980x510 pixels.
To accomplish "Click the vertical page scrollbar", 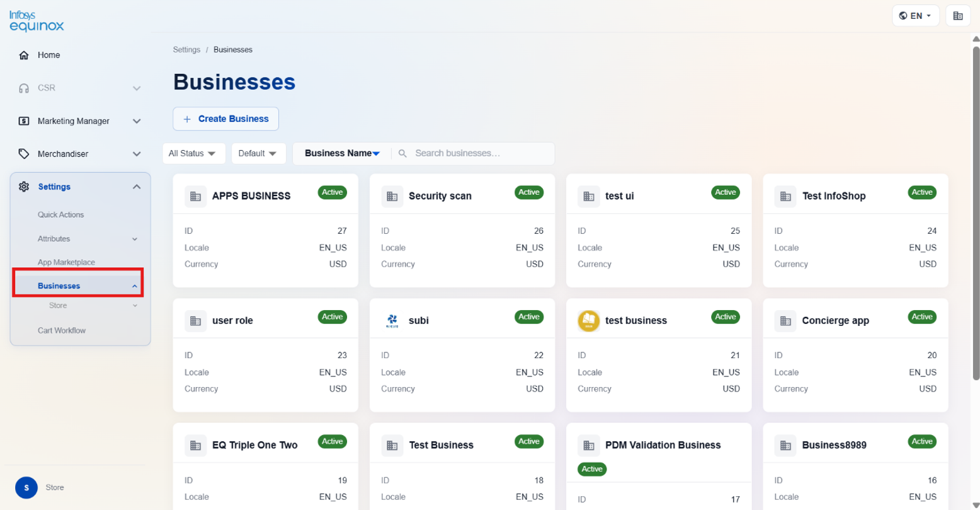I will [976, 213].
